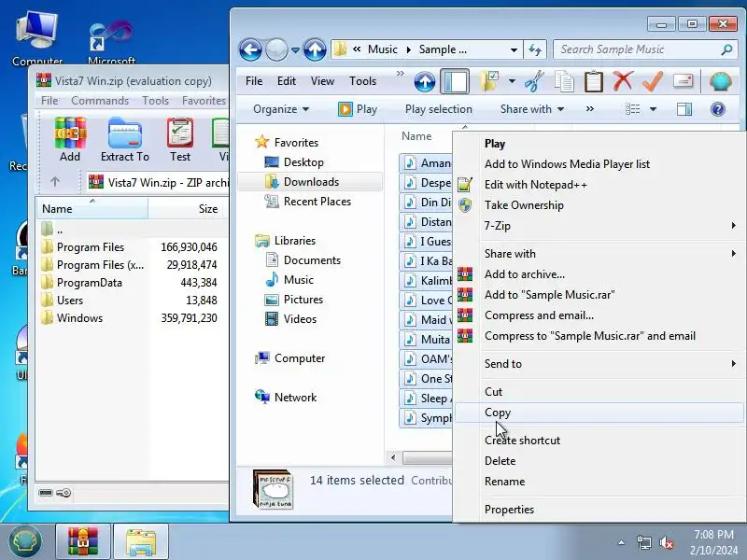Screen dimensions: 747x560
Task: Open the Organize dropdown
Action: coord(281,109)
